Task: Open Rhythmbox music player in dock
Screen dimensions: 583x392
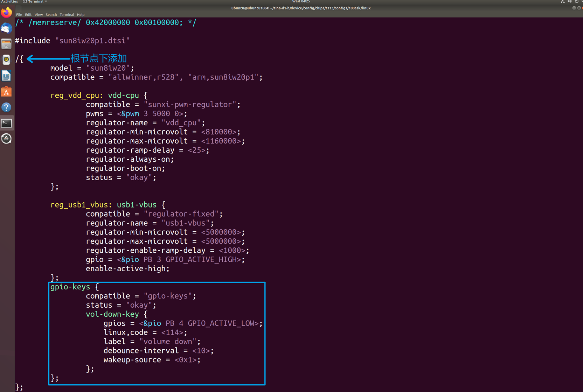Action: (6, 60)
